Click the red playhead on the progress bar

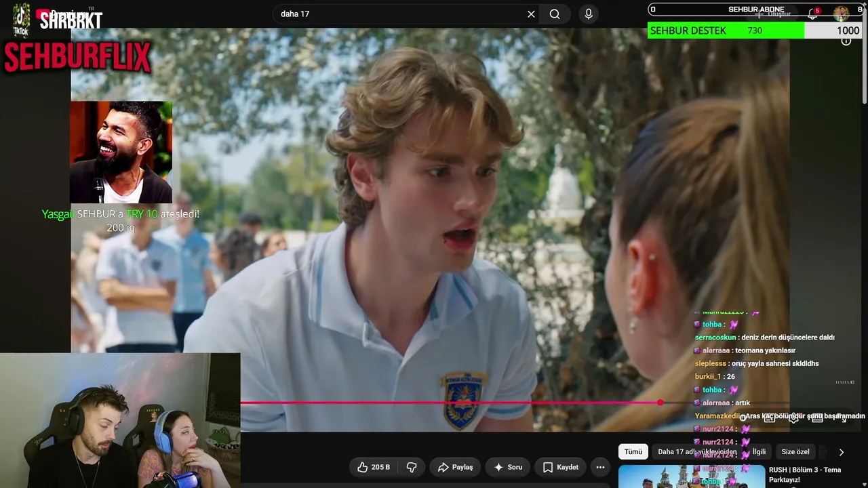click(660, 403)
